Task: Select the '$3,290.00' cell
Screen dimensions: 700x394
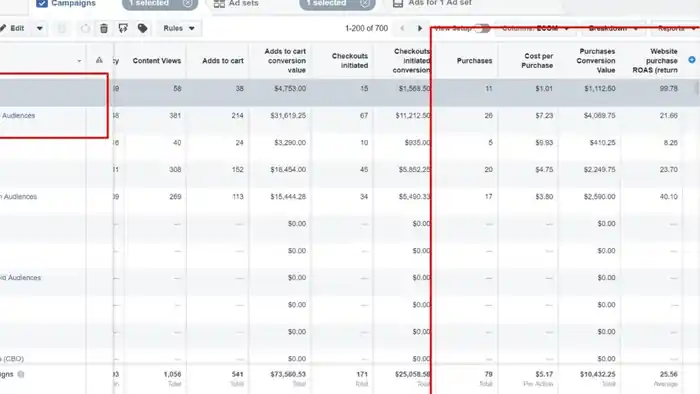Action: 290,143
